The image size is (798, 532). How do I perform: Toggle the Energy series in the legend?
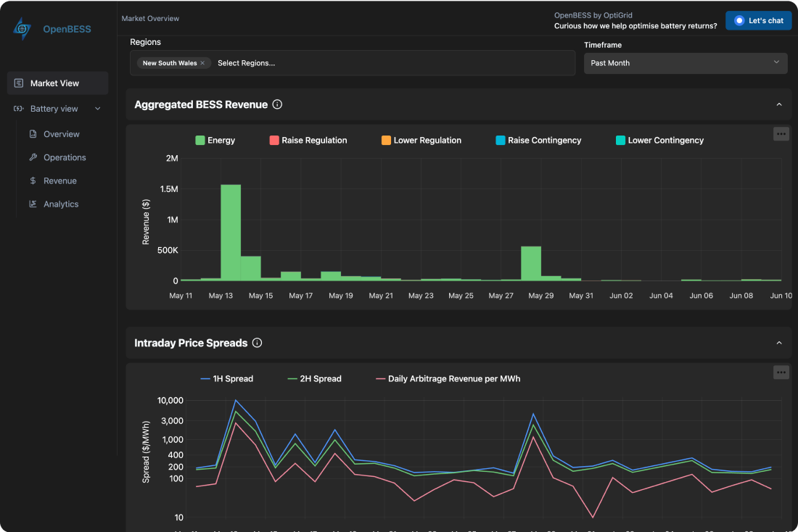[215, 140]
